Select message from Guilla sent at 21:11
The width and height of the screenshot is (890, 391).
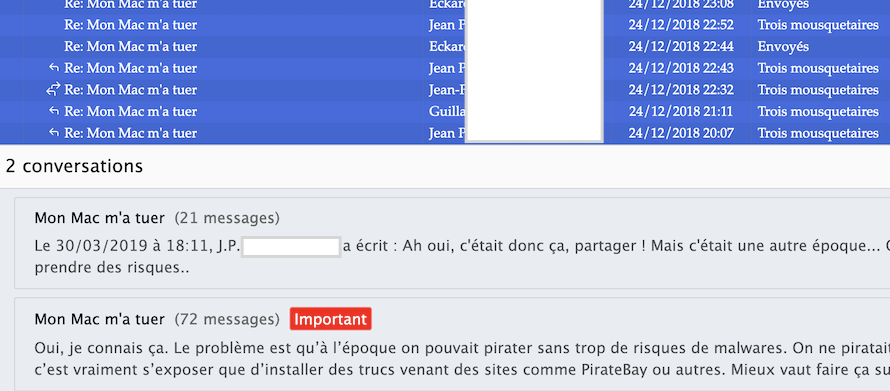pyautogui.click(x=445, y=111)
